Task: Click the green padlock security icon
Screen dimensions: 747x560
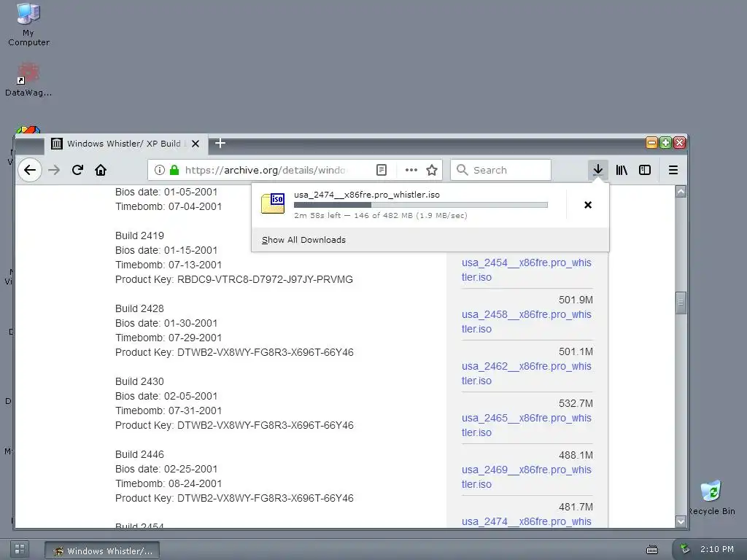Action: (174, 170)
